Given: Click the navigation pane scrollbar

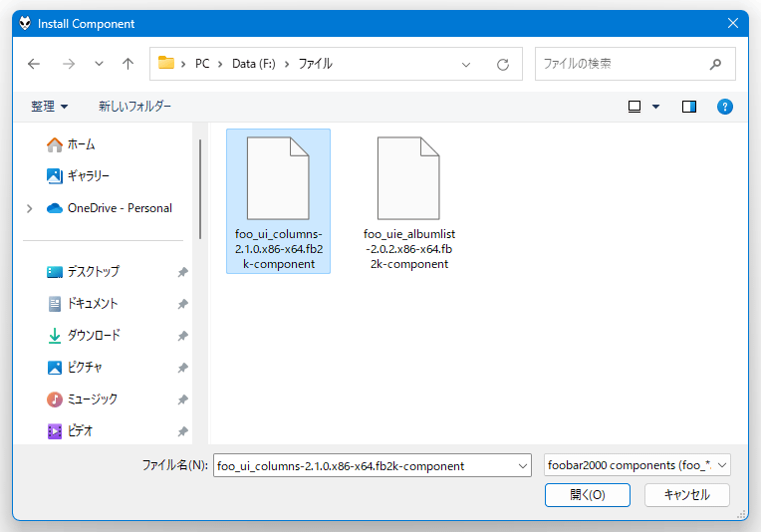Looking at the screenshot, I should pos(200,189).
